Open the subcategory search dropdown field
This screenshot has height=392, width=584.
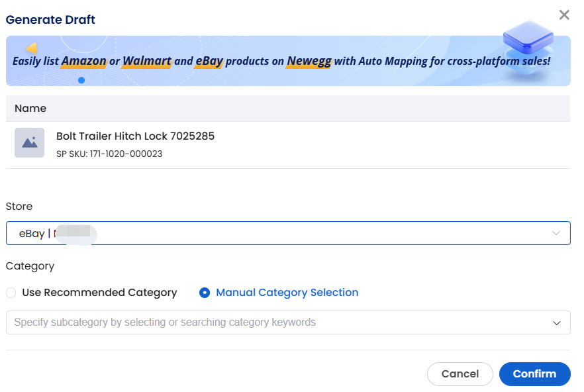point(288,322)
